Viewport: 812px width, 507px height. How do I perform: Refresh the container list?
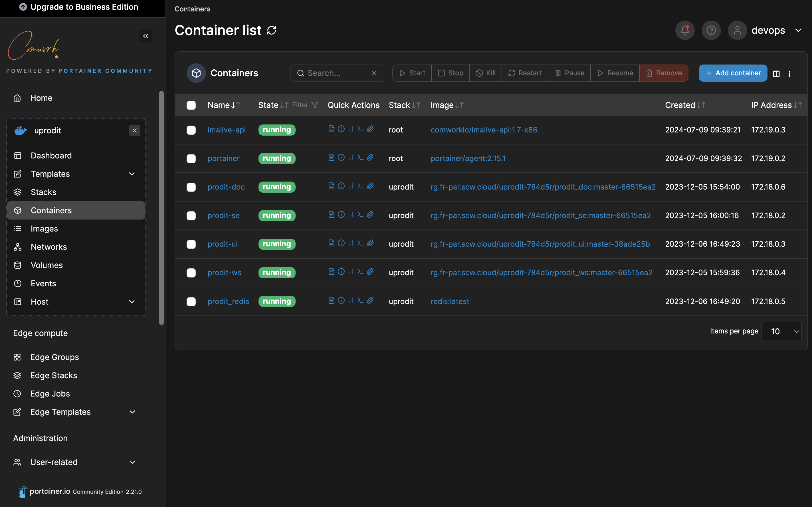pos(271,31)
